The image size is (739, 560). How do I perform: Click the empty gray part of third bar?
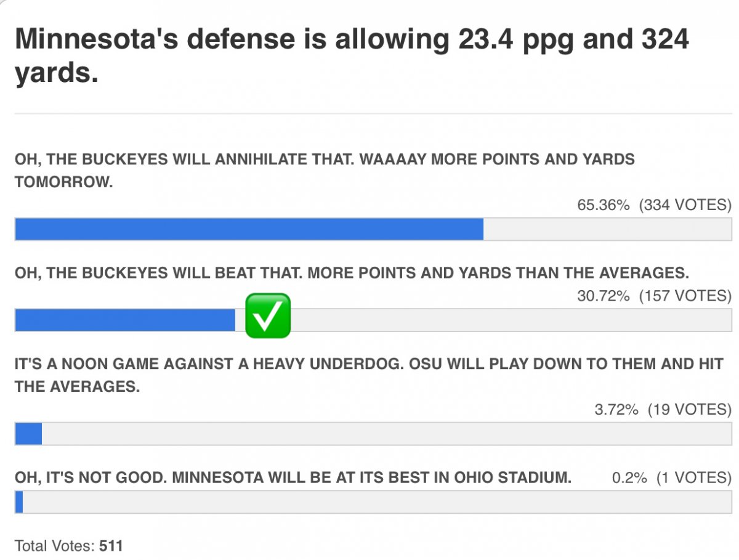pos(387,433)
